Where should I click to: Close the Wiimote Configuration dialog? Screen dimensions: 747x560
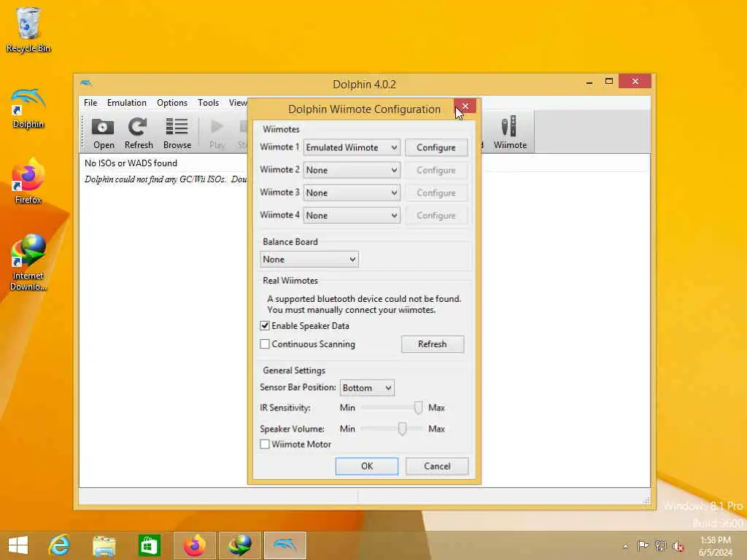[x=465, y=106]
